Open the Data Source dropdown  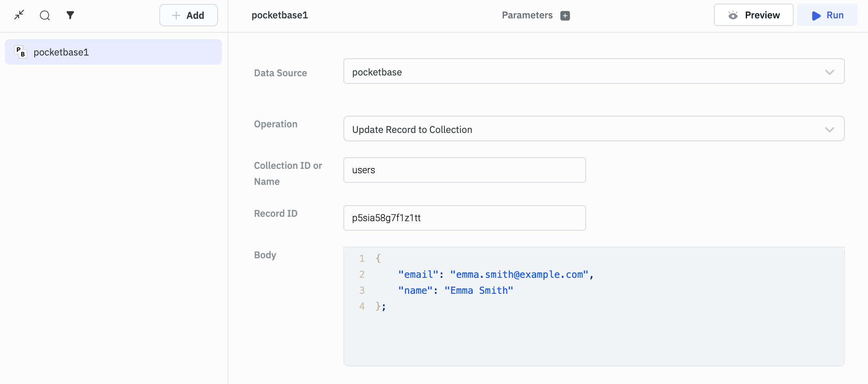pos(594,71)
